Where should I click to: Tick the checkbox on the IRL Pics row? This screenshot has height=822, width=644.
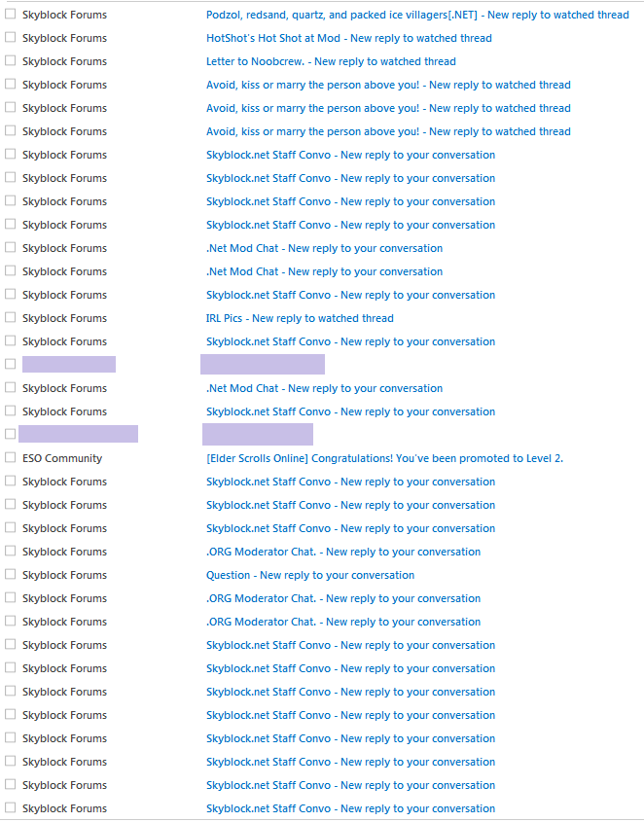tap(10, 318)
